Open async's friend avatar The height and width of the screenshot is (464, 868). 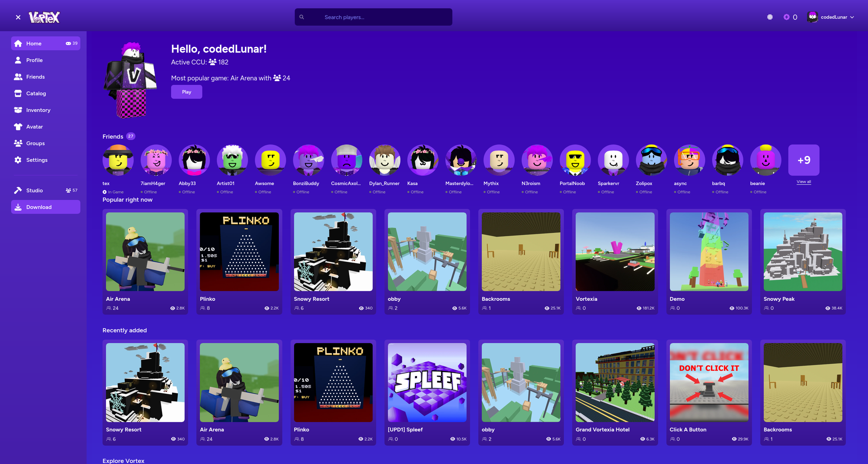(x=689, y=160)
